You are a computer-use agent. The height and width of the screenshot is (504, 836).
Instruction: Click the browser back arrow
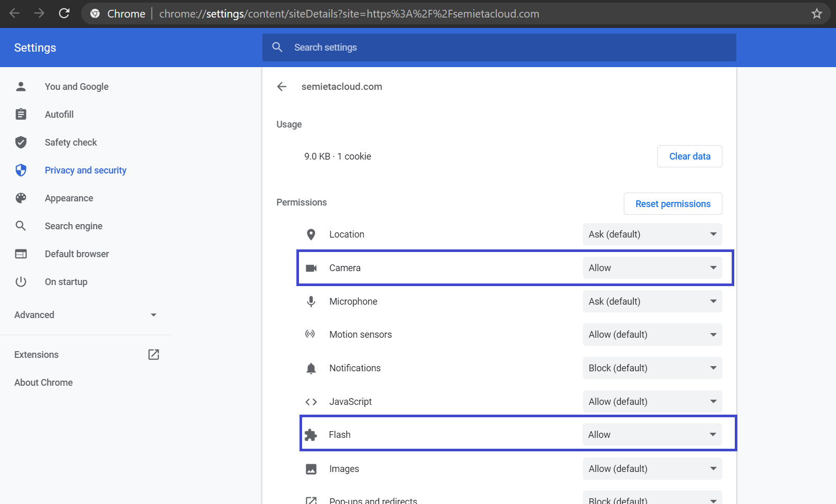(14, 13)
